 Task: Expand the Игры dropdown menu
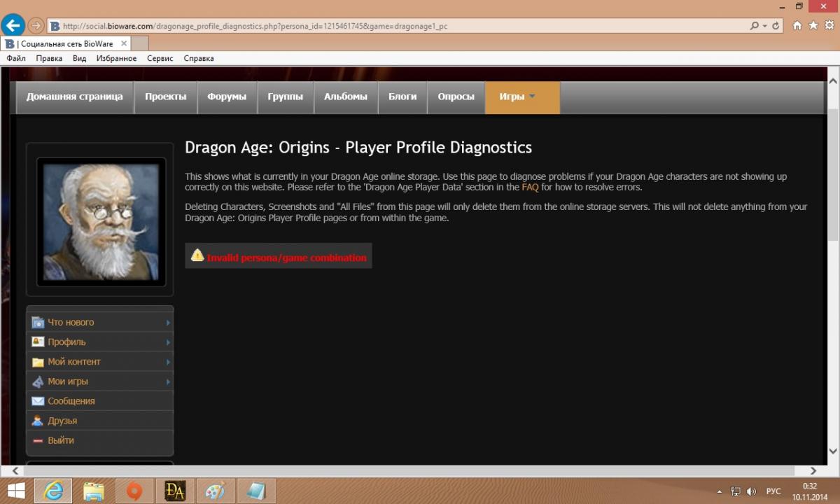pos(522,97)
